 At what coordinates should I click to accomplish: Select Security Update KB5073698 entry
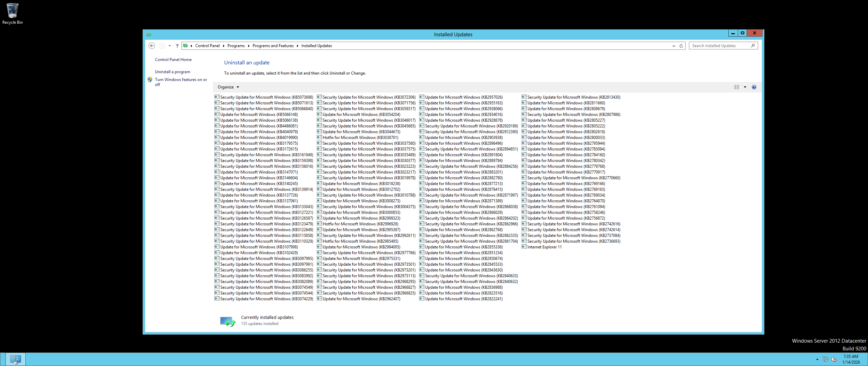(267, 97)
